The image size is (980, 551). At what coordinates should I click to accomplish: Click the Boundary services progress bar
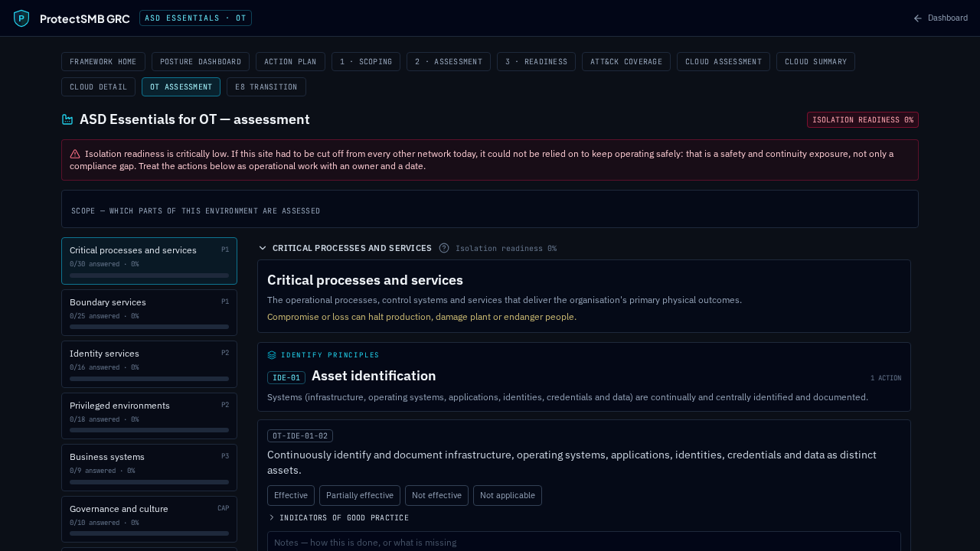click(149, 327)
